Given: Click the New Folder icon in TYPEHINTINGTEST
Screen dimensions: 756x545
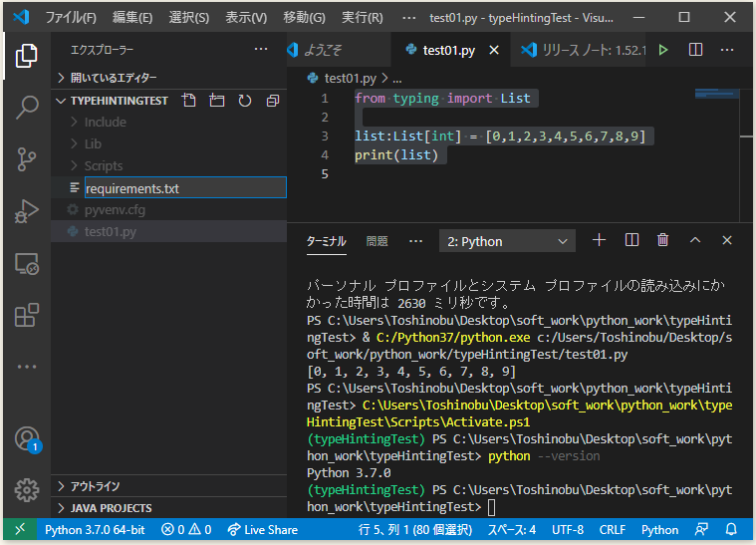Looking at the screenshot, I should [x=217, y=101].
